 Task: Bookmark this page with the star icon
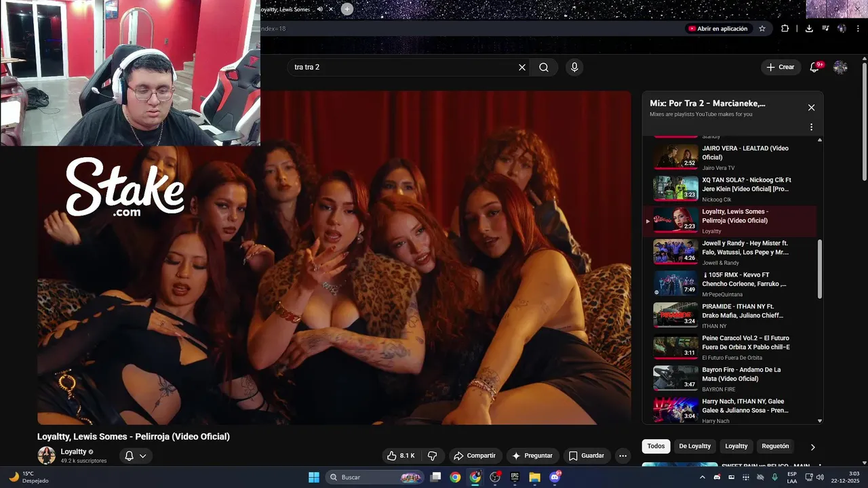point(762,28)
